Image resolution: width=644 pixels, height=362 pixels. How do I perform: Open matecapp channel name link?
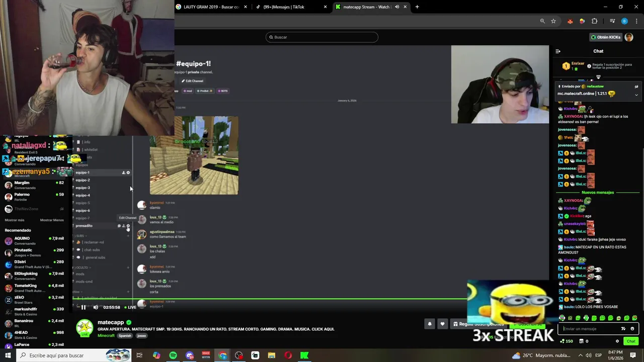111,322
